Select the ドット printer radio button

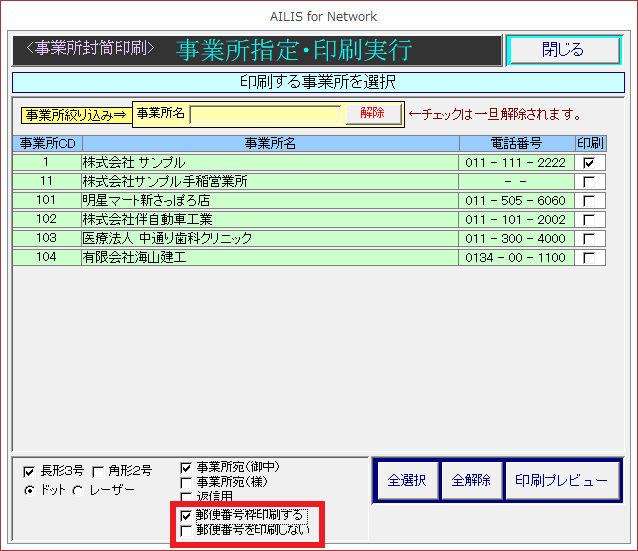(28, 490)
